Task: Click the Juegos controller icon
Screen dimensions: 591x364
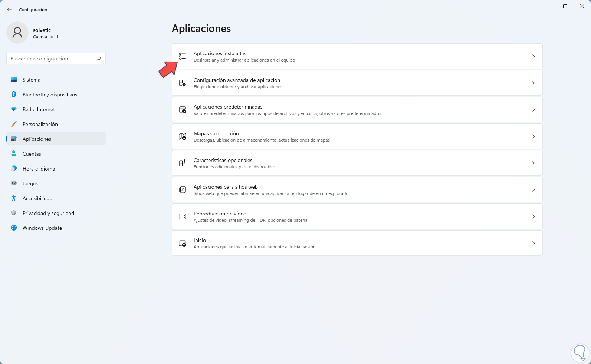Action: 14,183
